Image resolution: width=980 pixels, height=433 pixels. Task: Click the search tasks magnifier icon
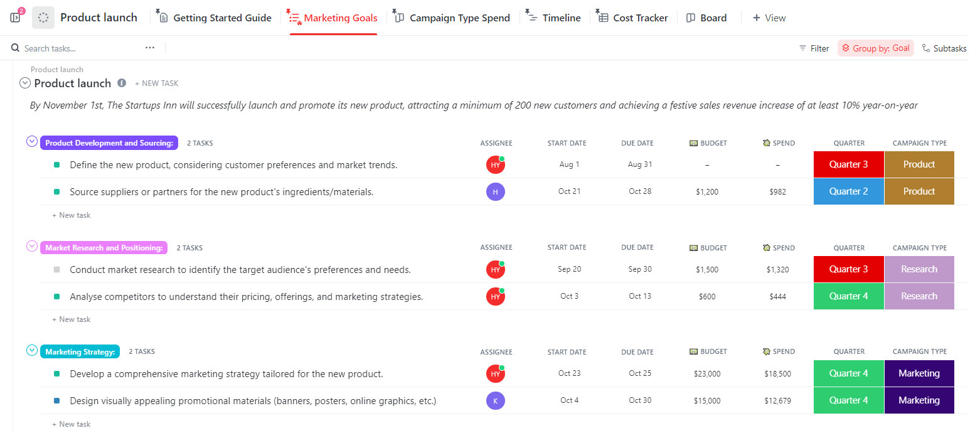click(x=16, y=48)
